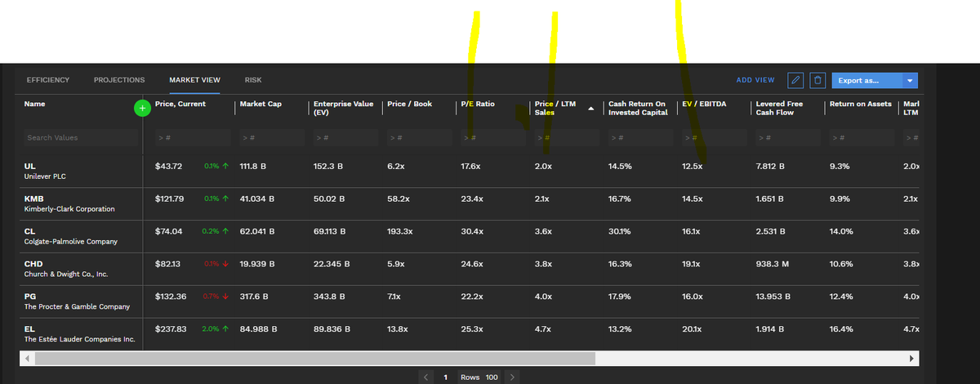Go to next page with right chevron

tap(511, 377)
